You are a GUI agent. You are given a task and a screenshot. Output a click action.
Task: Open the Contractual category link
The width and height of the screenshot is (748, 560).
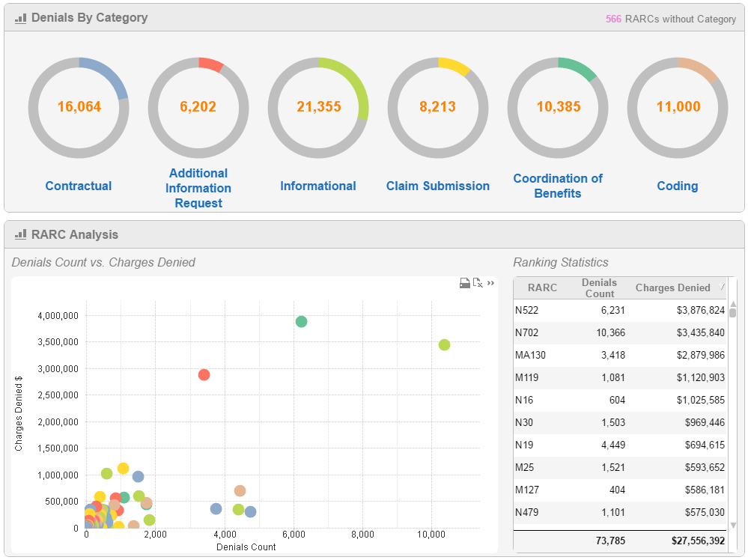pyautogui.click(x=78, y=186)
